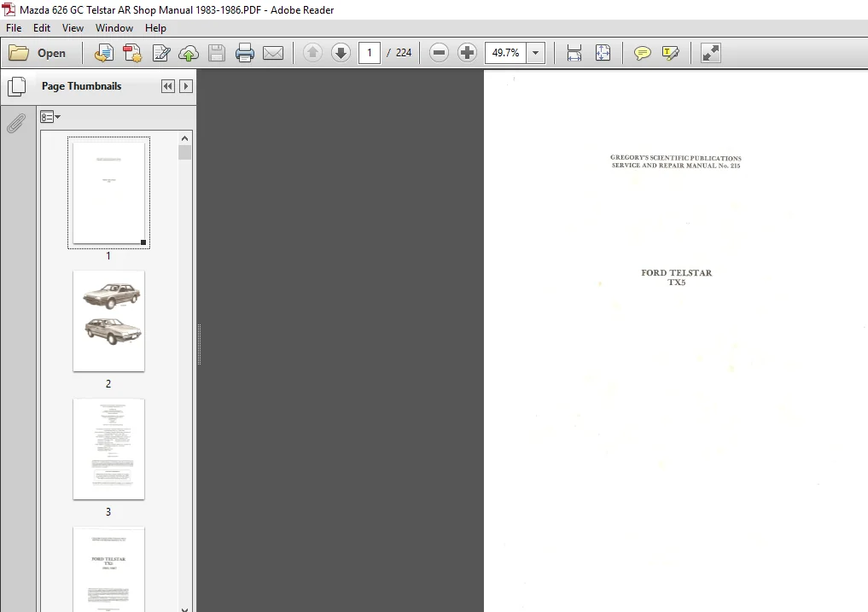Click thumbnail scrollbar down arrow

click(185, 609)
